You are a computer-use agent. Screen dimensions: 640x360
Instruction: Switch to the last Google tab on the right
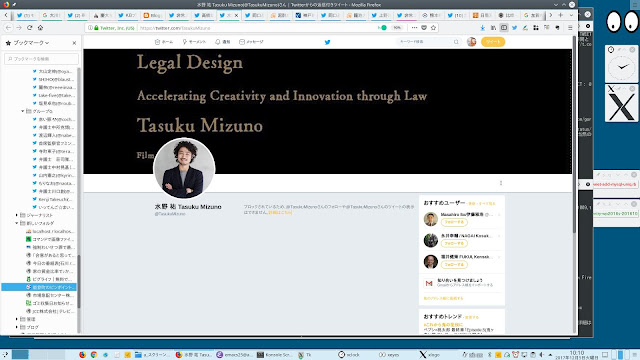(534, 15)
